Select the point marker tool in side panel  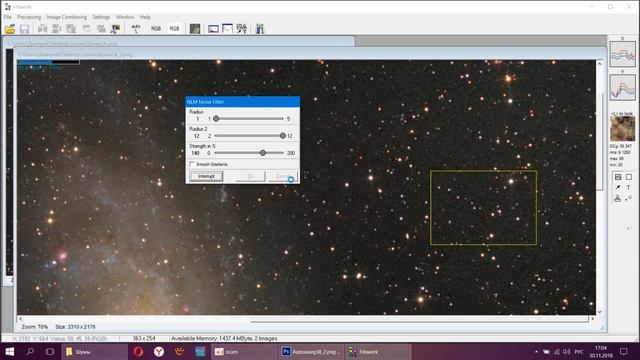[x=629, y=198]
